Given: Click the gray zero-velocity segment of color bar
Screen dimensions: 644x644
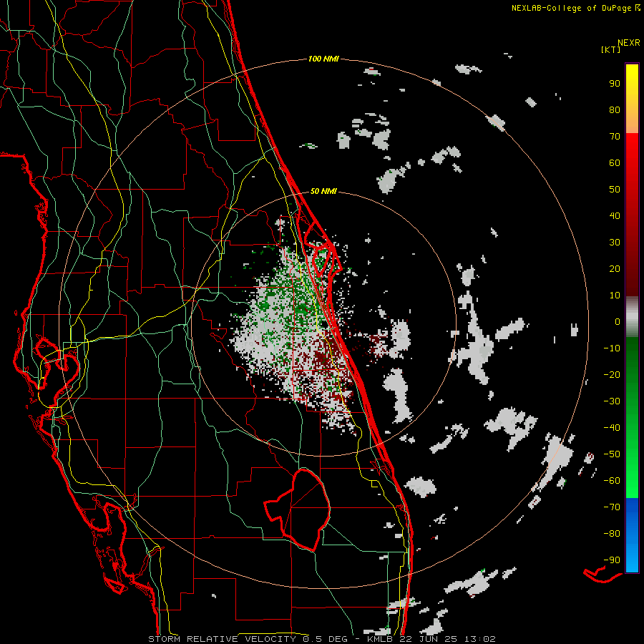Looking at the screenshot, I should [632, 317].
